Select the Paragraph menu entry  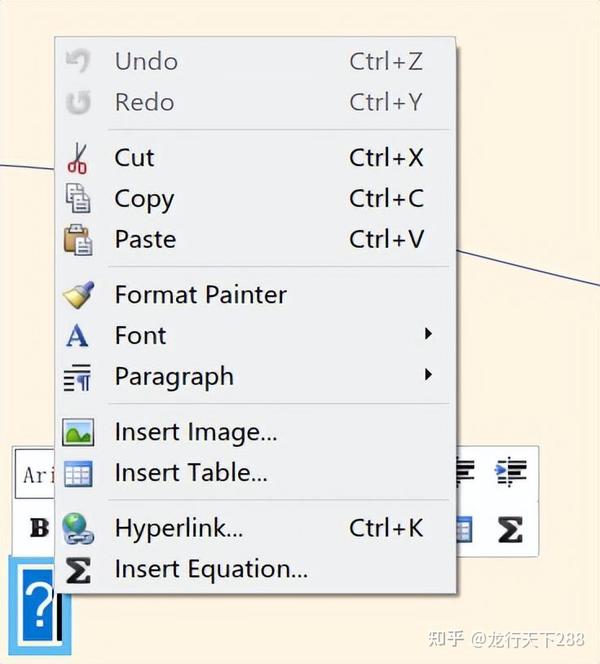(174, 376)
